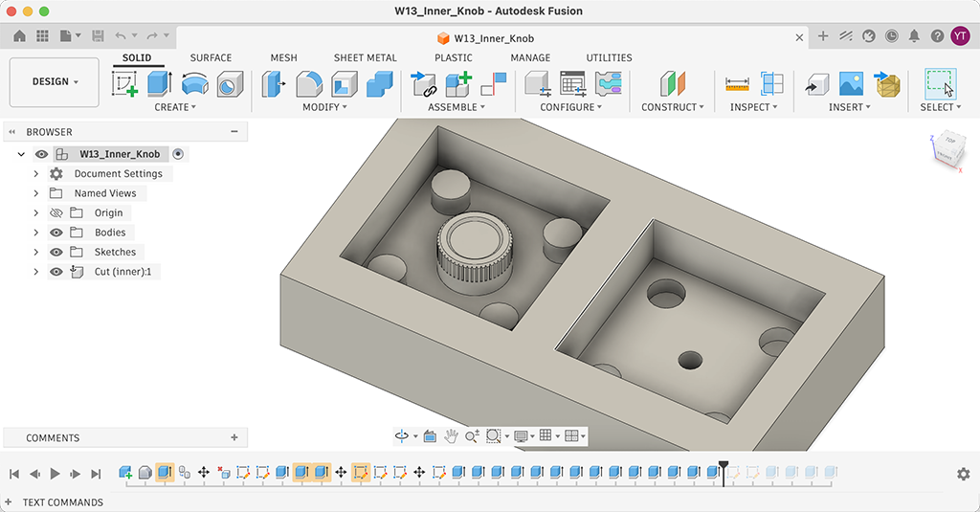Open the notifications bell

(x=914, y=36)
